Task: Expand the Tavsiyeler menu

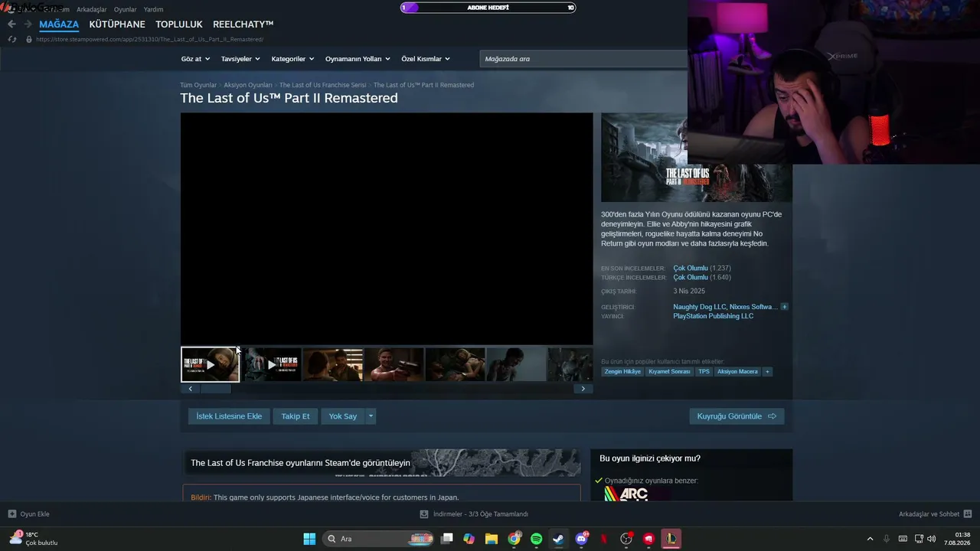Action: coord(240,59)
